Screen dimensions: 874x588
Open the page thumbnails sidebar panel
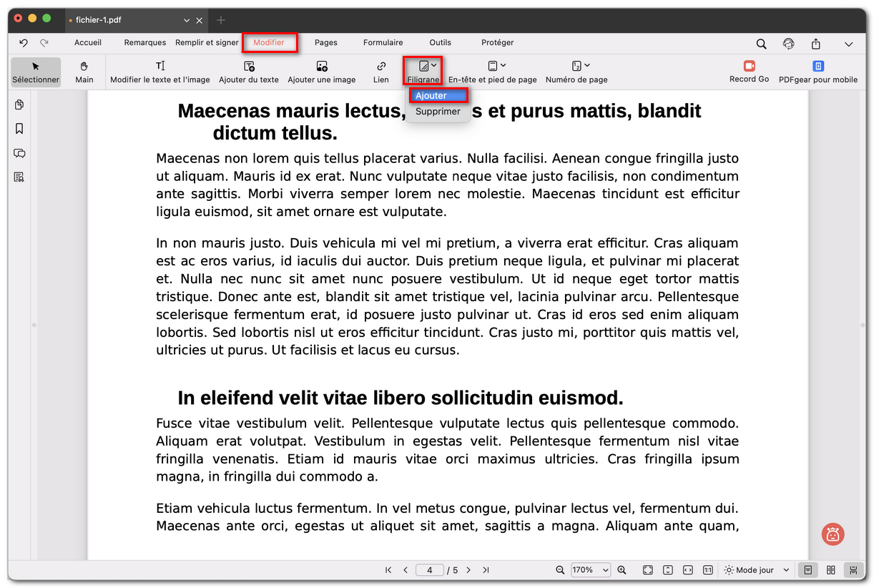coord(19,105)
